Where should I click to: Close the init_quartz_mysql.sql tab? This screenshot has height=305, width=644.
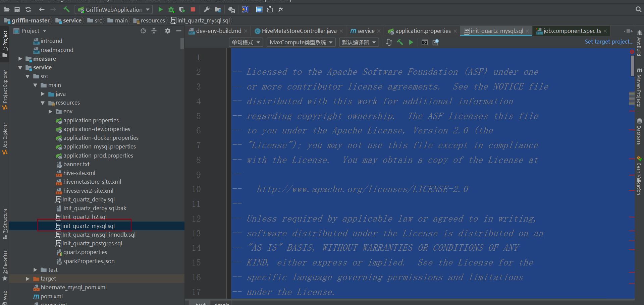pyautogui.click(x=527, y=31)
